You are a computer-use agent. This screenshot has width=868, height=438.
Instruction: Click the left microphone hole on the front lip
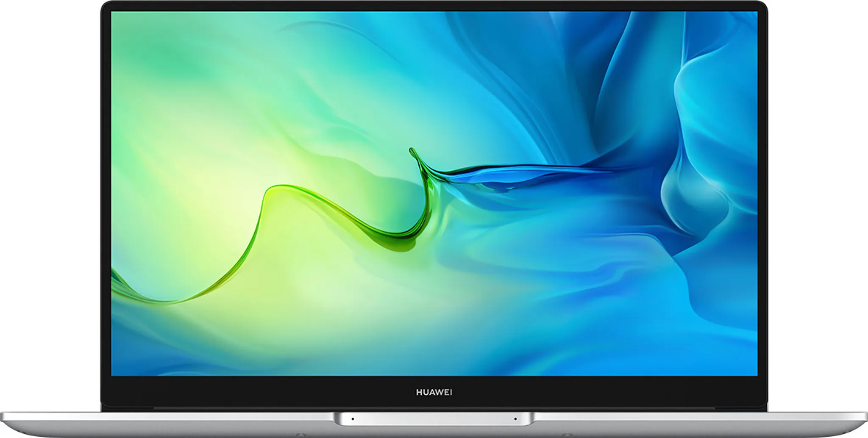tap(353, 419)
